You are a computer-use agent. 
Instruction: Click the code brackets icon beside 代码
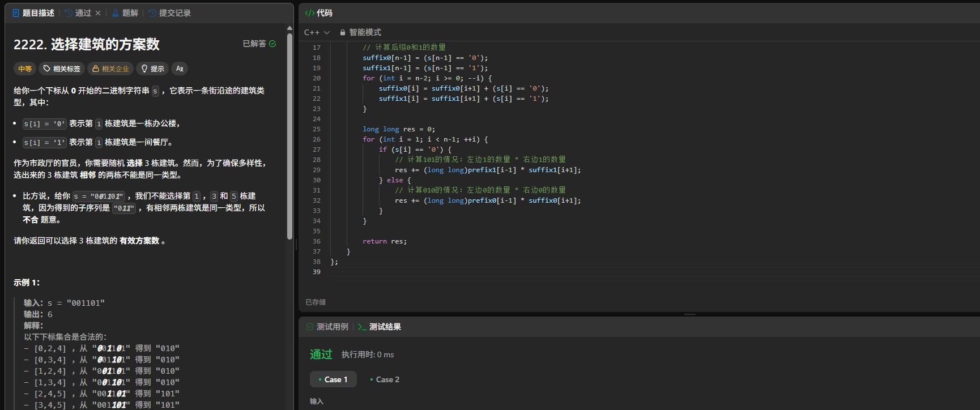coord(310,13)
